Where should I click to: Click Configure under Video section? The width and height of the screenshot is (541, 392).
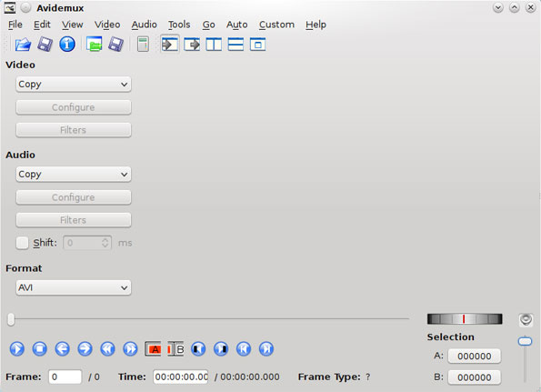74,107
